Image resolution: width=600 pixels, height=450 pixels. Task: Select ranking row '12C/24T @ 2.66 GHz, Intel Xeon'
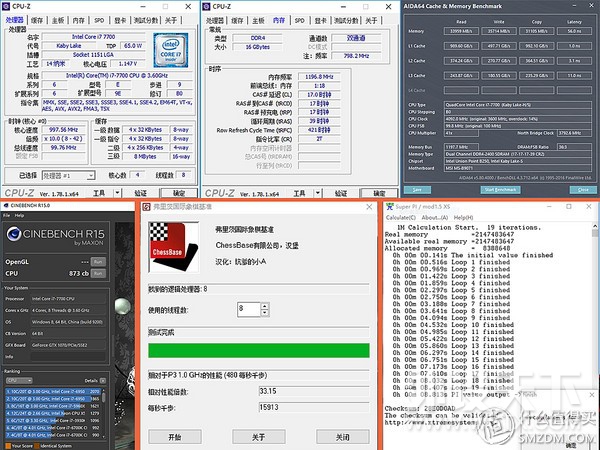[53, 413]
